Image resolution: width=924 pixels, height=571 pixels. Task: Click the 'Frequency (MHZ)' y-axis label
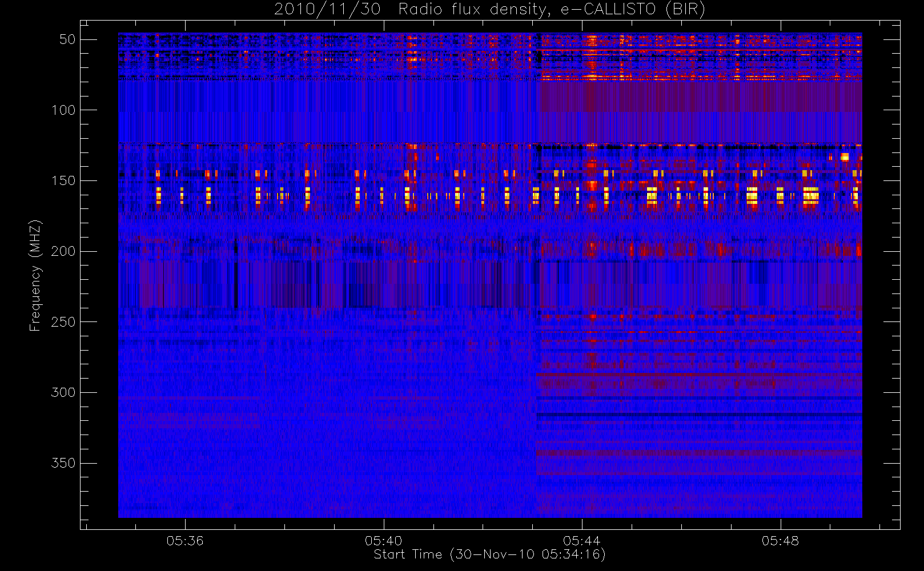[35, 275]
